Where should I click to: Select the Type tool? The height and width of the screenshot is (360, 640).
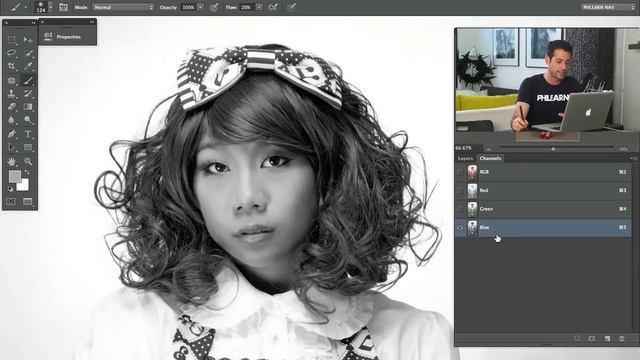tap(28, 133)
